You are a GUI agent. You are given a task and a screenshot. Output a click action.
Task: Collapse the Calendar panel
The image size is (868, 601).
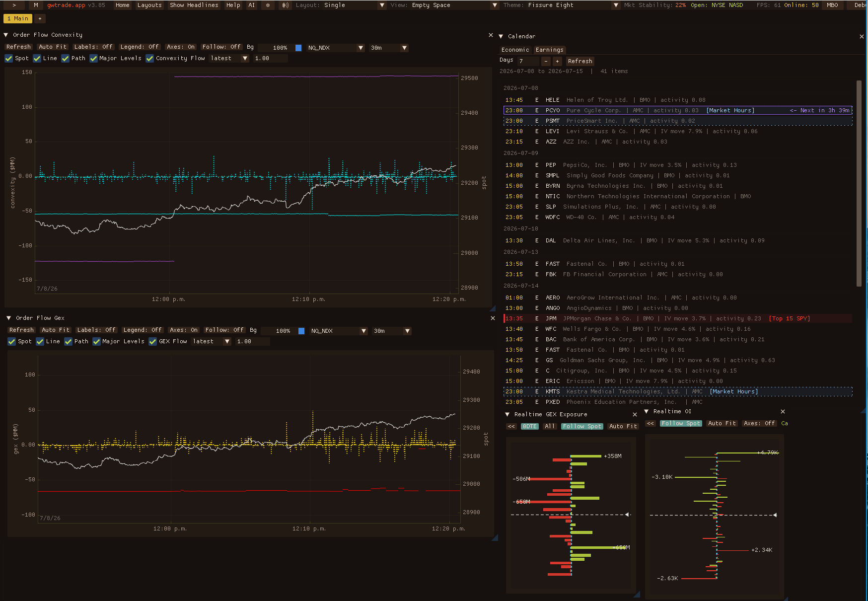[x=501, y=36]
